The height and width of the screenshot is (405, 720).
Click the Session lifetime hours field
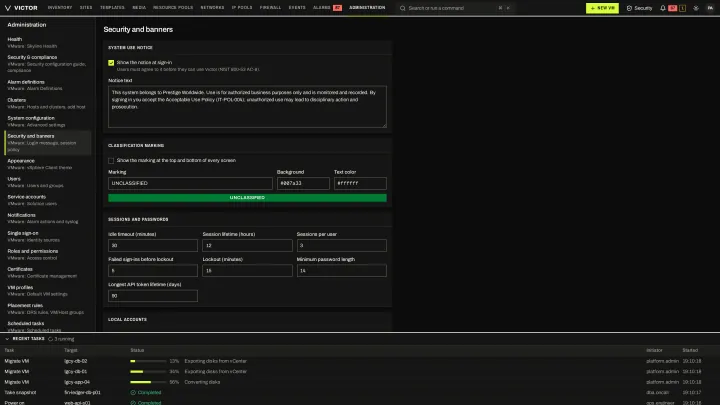247,245
